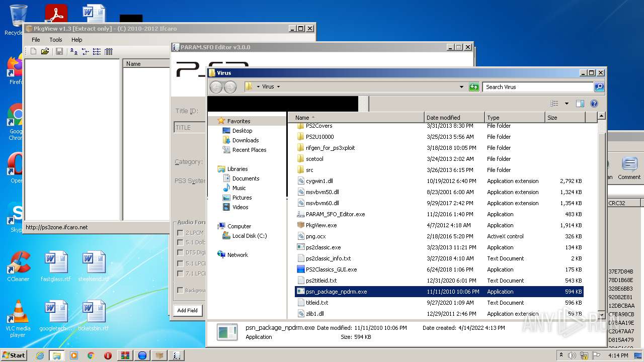This screenshot has width=644, height=362.
Task: Expand breadcrumb arrow before Virus folder
Action: point(258,87)
